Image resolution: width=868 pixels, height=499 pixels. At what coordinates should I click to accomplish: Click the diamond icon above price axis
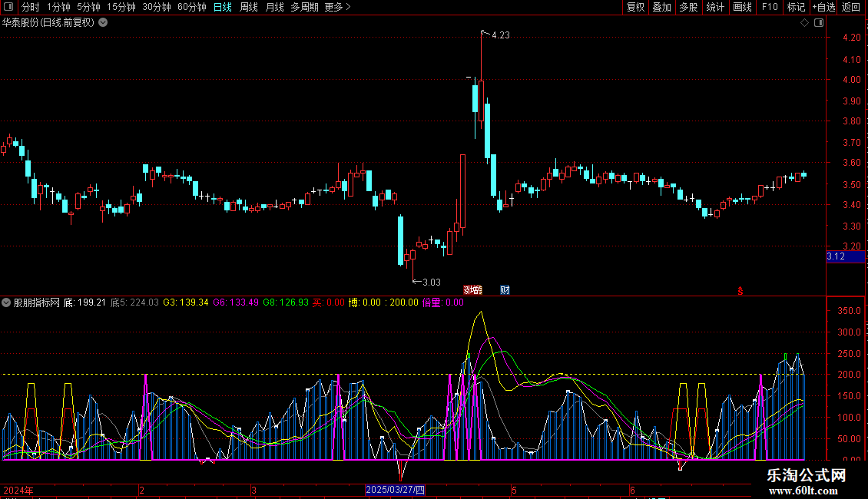coord(804,23)
